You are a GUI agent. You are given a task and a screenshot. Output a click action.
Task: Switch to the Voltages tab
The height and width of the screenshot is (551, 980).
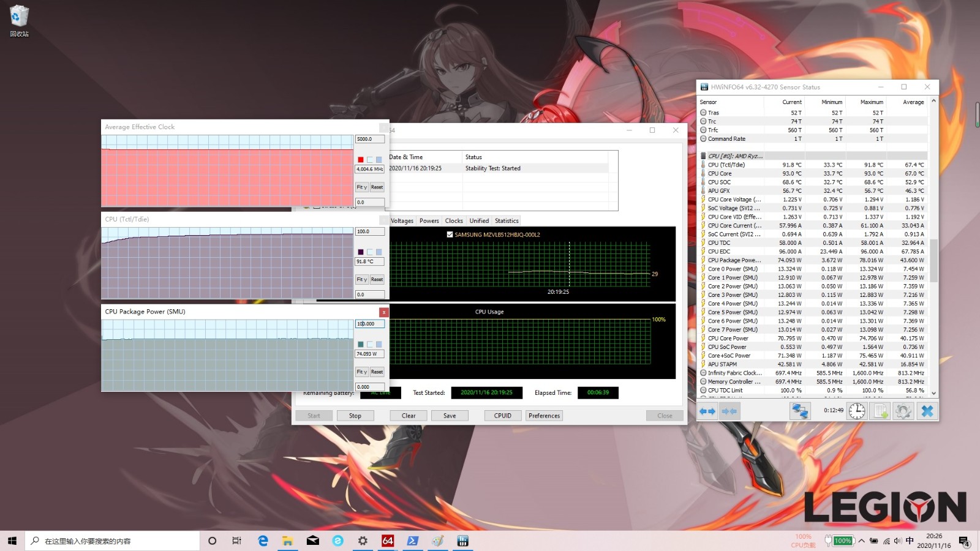tap(402, 221)
